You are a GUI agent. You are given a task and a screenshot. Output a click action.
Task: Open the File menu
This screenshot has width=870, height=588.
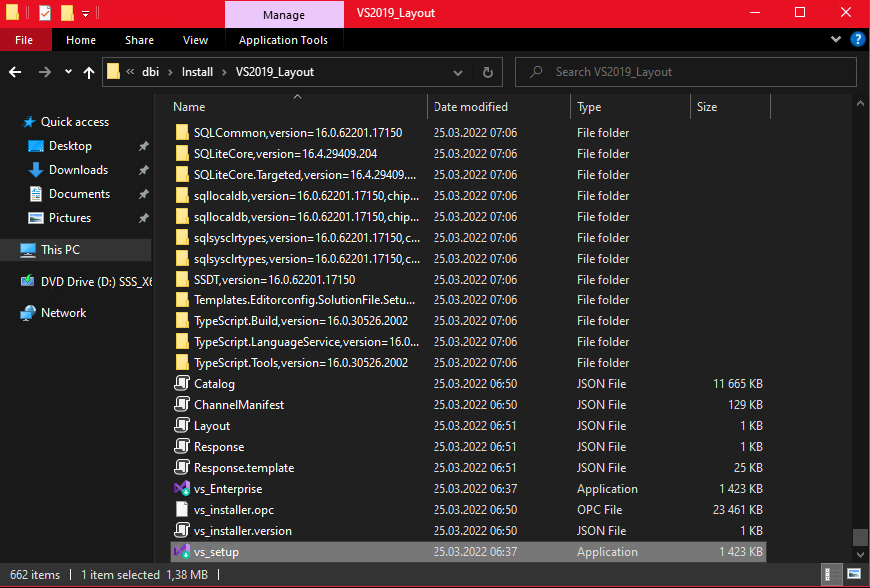pos(24,40)
